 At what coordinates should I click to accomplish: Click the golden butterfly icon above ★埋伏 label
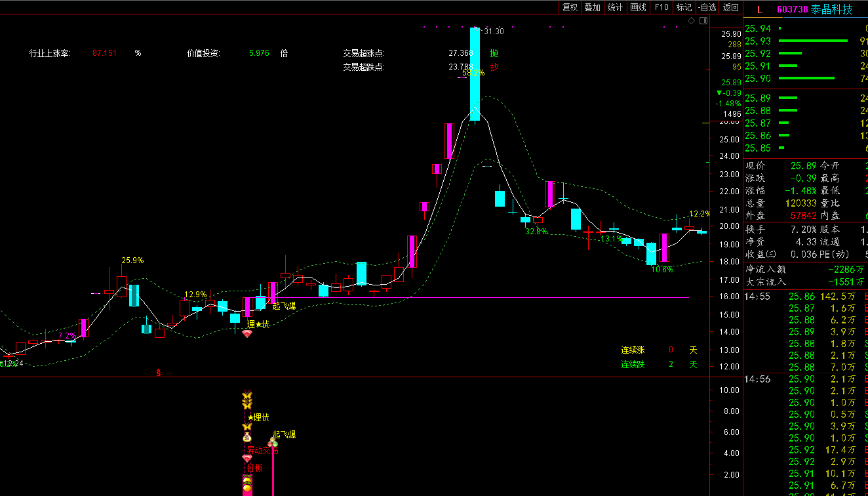(x=247, y=405)
